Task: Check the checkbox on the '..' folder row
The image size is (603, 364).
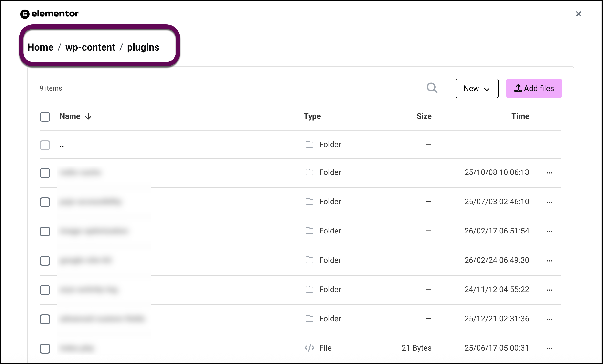Action: point(45,145)
